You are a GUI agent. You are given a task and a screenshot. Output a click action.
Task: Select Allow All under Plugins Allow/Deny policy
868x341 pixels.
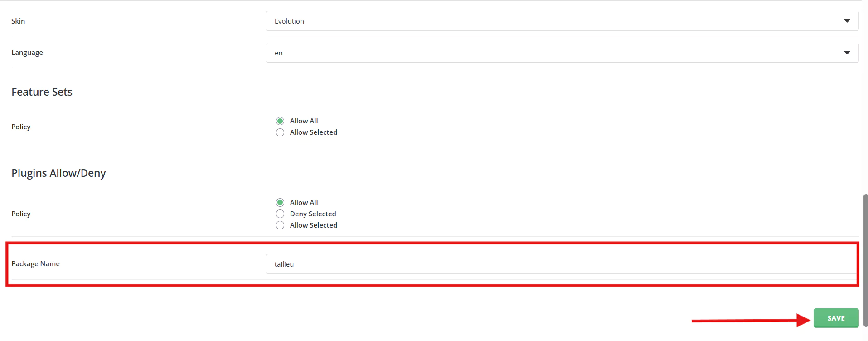point(280,203)
